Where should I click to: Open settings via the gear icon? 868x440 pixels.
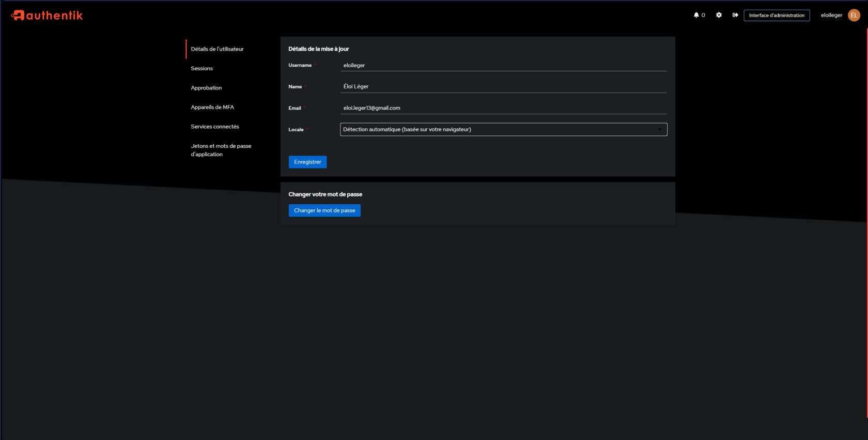[x=719, y=15]
